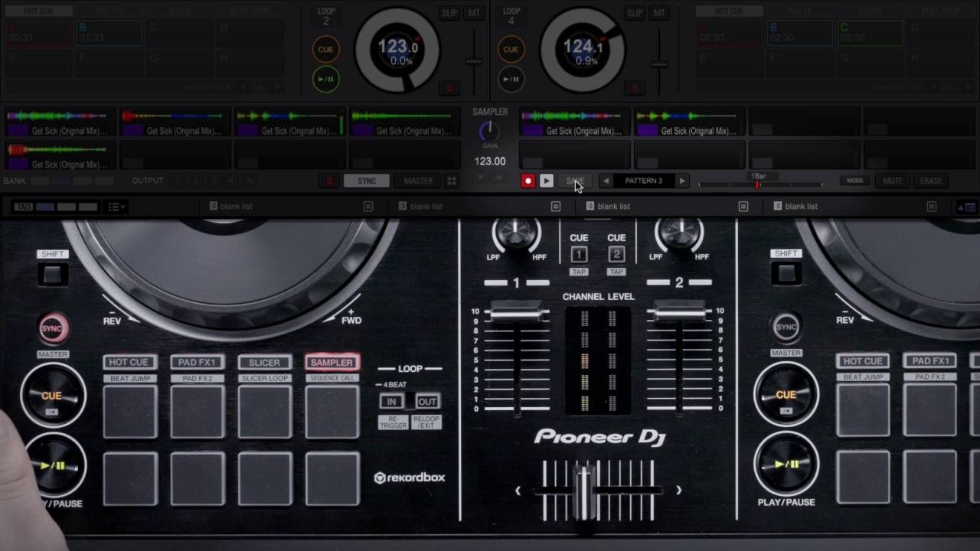Save the sampler sequence pattern
Viewport: 980px width, 551px height.
pyautogui.click(x=574, y=181)
